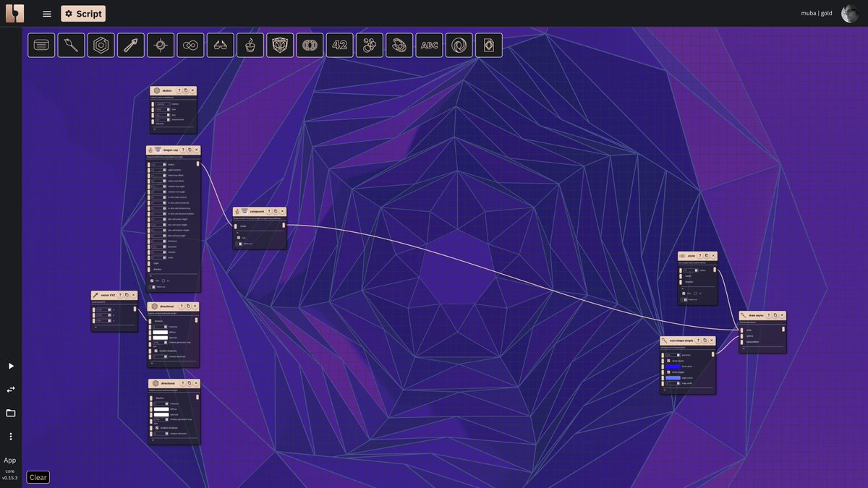Click the edge width field
Screen dimensions: 868x488
click(673, 383)
